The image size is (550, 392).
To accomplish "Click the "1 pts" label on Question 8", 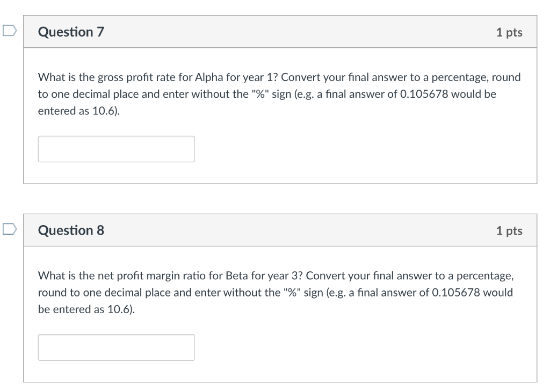I will pyautogui.click(x=509, y=231).
